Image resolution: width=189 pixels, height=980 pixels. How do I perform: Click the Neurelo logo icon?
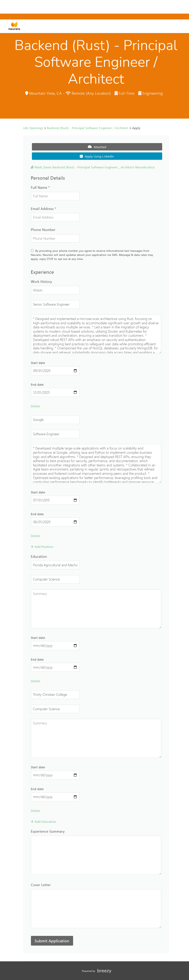14,25
